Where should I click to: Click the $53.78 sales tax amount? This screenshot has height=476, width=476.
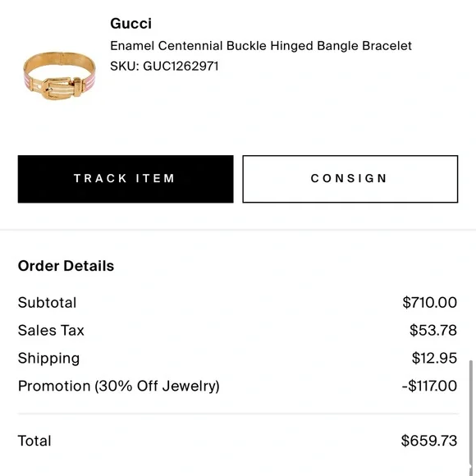click(x=433, y=330)
